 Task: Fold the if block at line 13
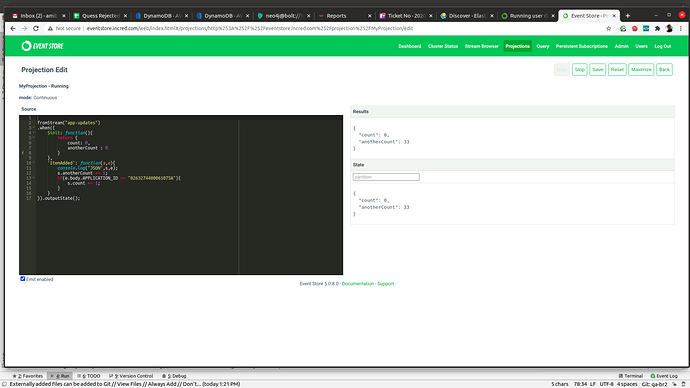tap(33, 178)
